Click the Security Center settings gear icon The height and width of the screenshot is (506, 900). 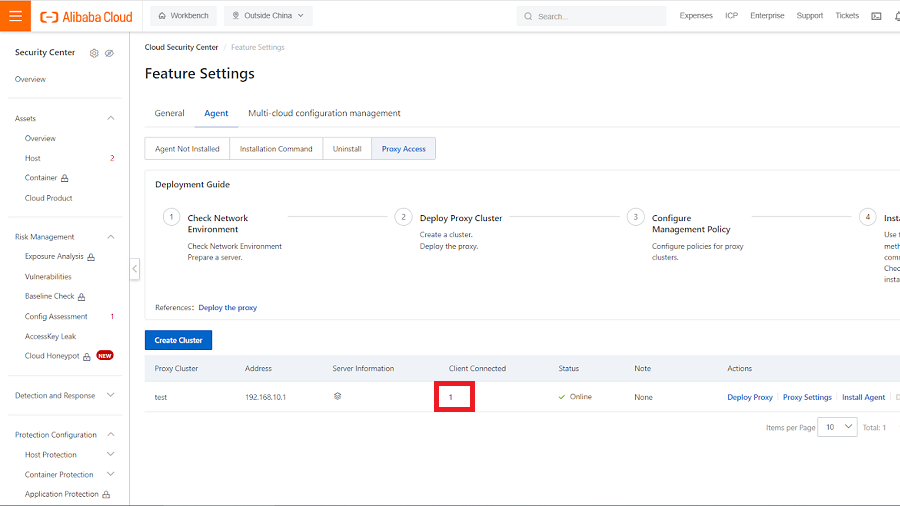pos(94,53)
